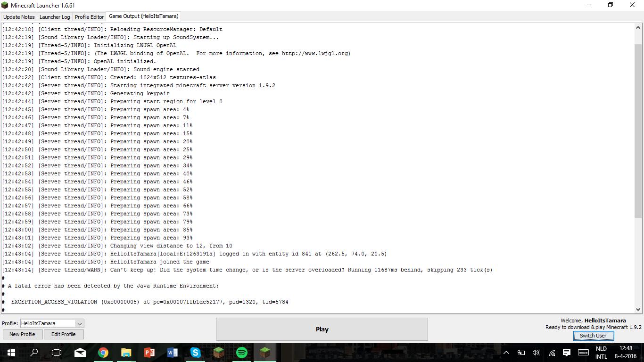Open Skype from the taskbar
This screenshot has width=644, height=362.
(x=196, y=352)
